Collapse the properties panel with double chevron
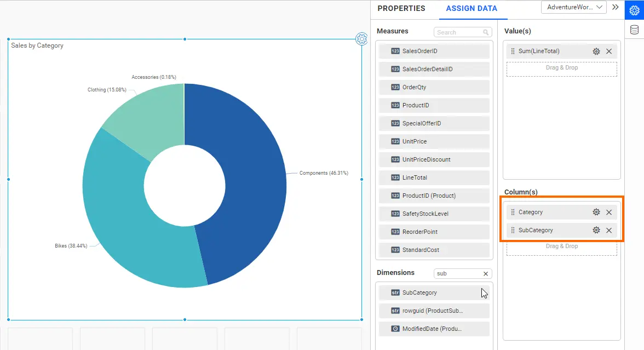This screenshot has width=644, height=350. point(616,8)
